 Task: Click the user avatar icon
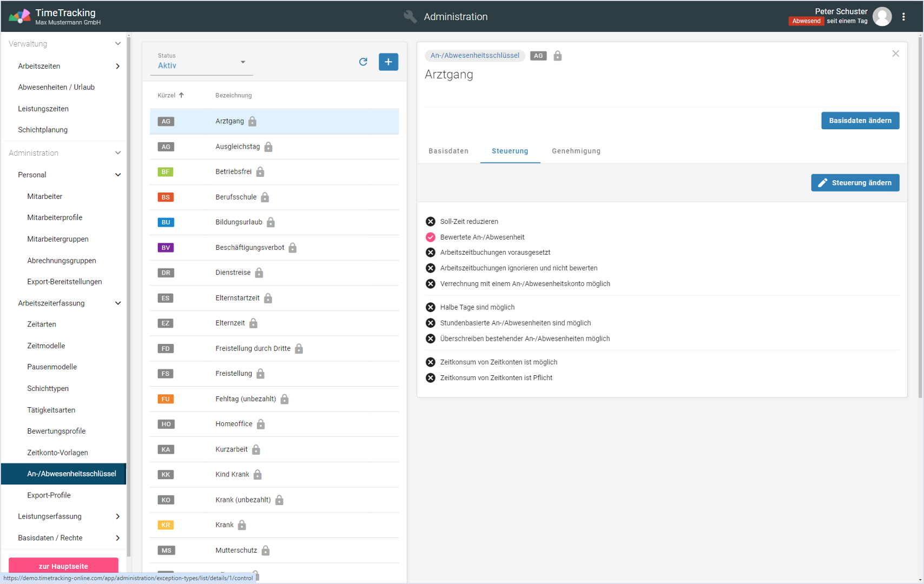[x=882, y=17]
